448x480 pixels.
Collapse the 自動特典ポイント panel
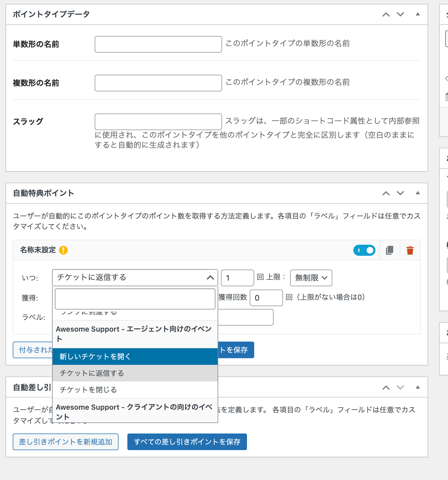(418, 193)
